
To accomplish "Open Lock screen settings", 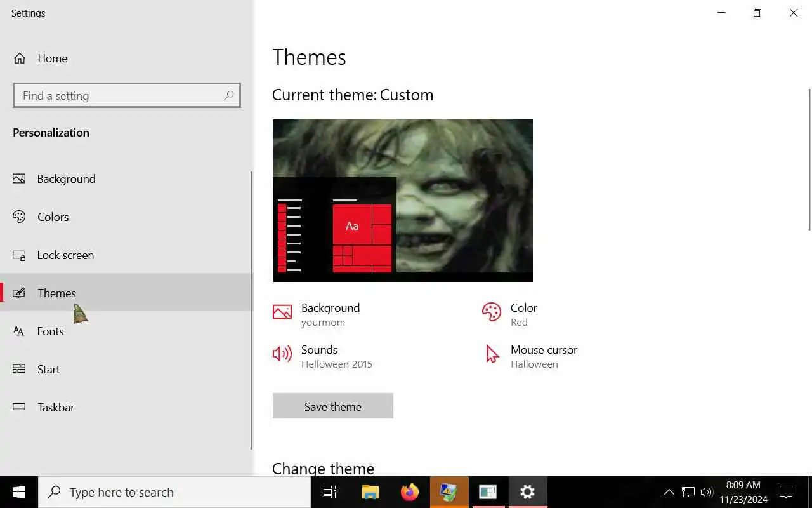I will (x=126, y=255).
